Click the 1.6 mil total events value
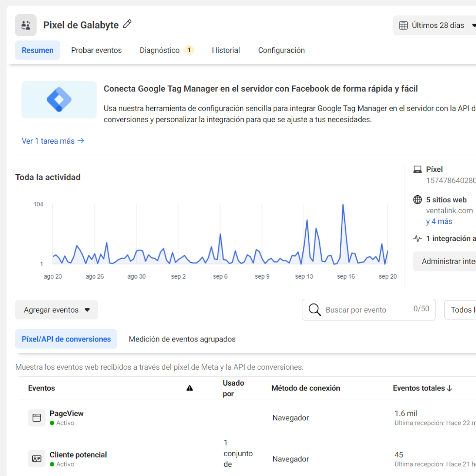 click(406, 413)
